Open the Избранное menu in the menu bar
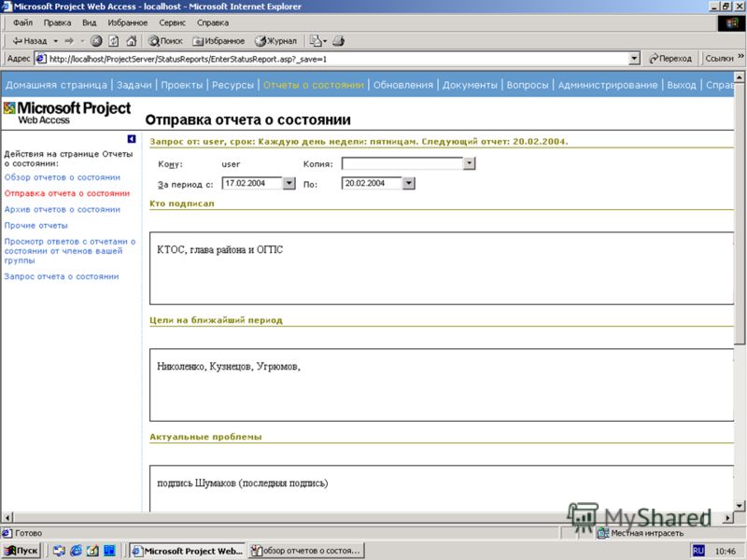The height and width of the screenshot is (560, 747). (128, 22)
